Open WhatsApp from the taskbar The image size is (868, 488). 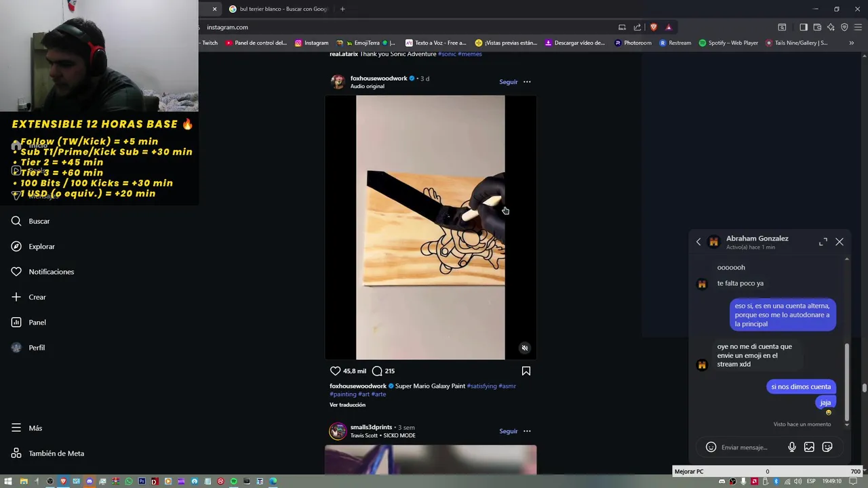128,481
